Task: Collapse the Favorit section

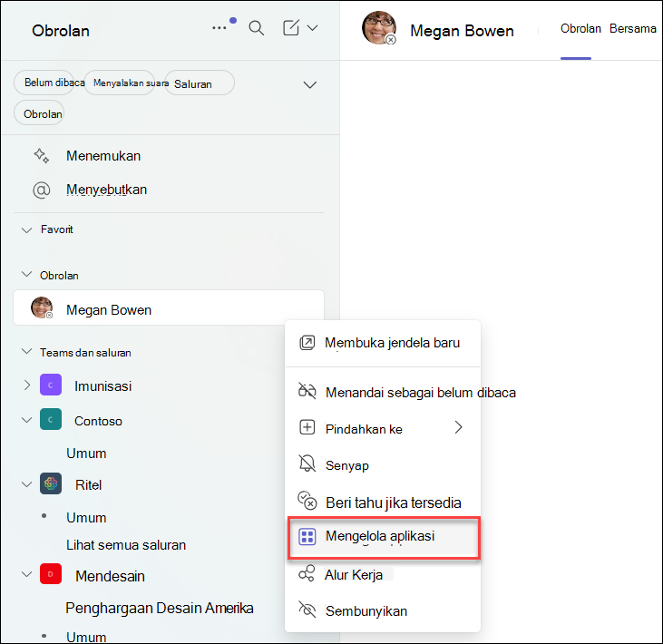Action: [x=26, y=230]
